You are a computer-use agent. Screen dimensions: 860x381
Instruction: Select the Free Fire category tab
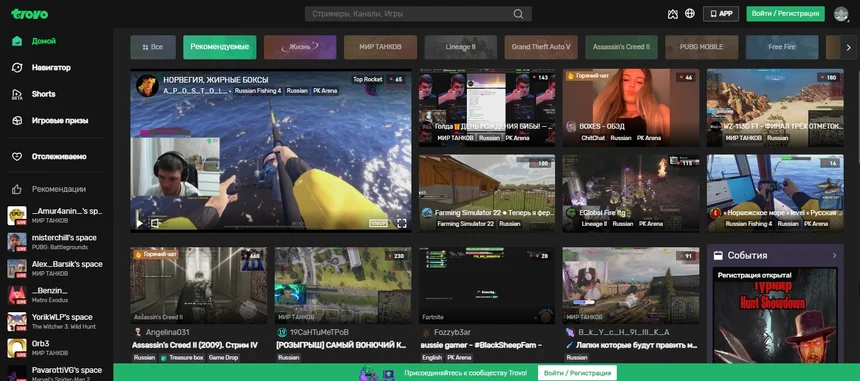point(782,47)
